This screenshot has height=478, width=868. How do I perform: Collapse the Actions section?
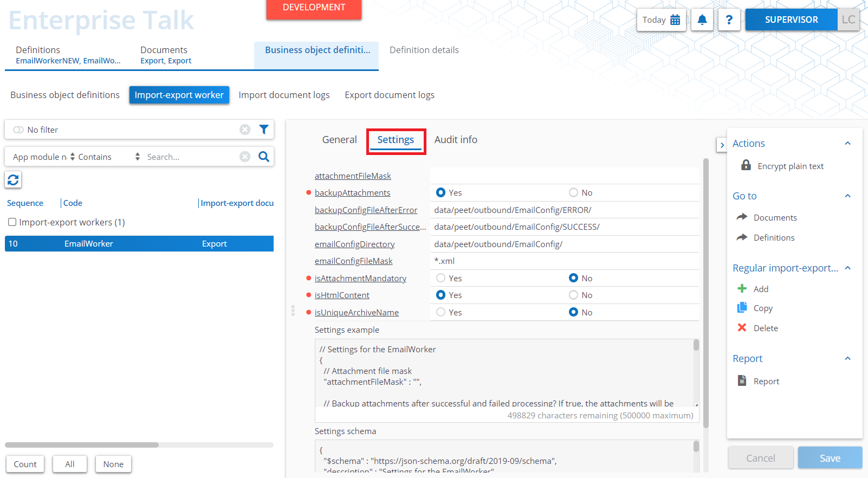point(847,143)
